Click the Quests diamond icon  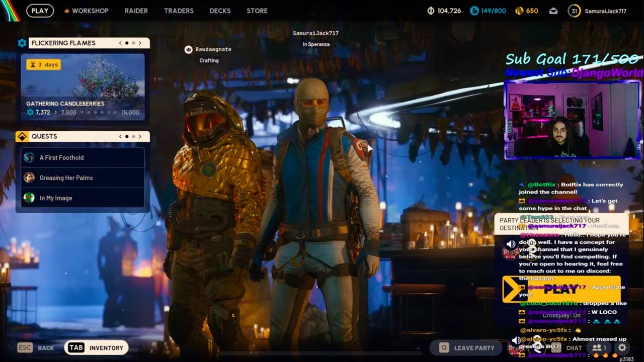point(22,136)
